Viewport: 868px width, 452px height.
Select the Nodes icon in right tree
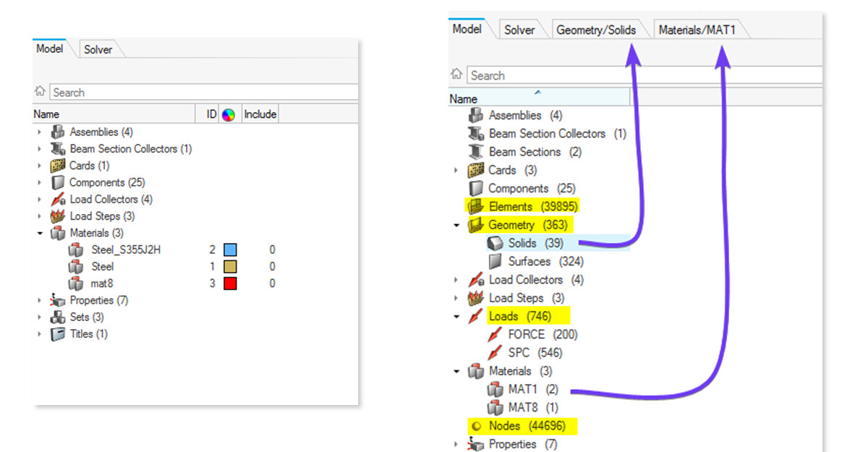[x=476, y=426]
